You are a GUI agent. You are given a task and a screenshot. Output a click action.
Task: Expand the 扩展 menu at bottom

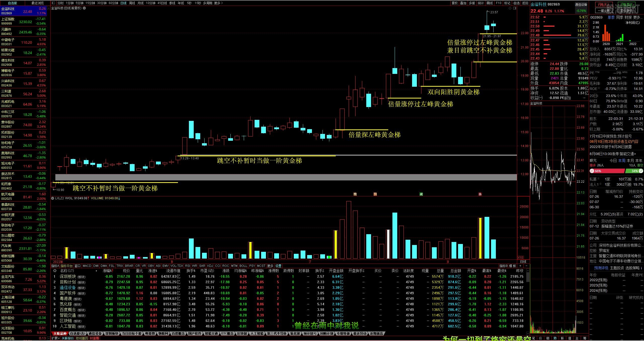point(56,338)
